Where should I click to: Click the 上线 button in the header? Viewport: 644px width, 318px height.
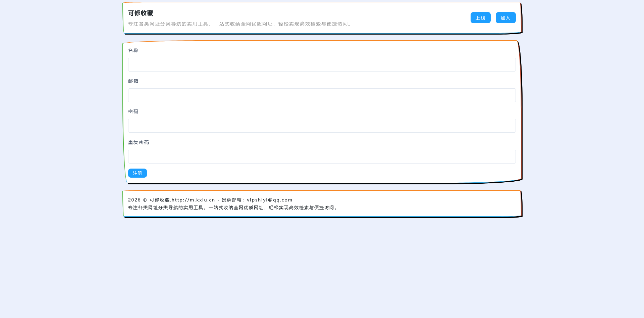point(480,17)
